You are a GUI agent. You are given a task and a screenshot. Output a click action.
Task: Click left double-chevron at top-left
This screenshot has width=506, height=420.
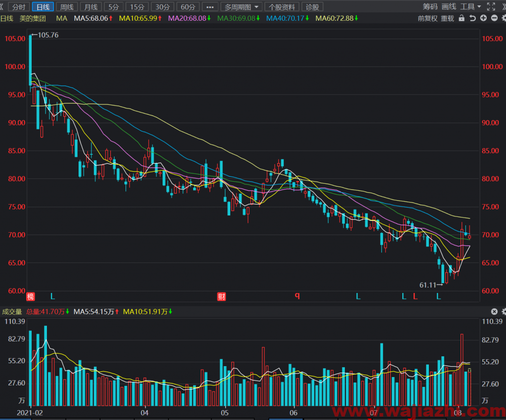click(x=2, y=7)
